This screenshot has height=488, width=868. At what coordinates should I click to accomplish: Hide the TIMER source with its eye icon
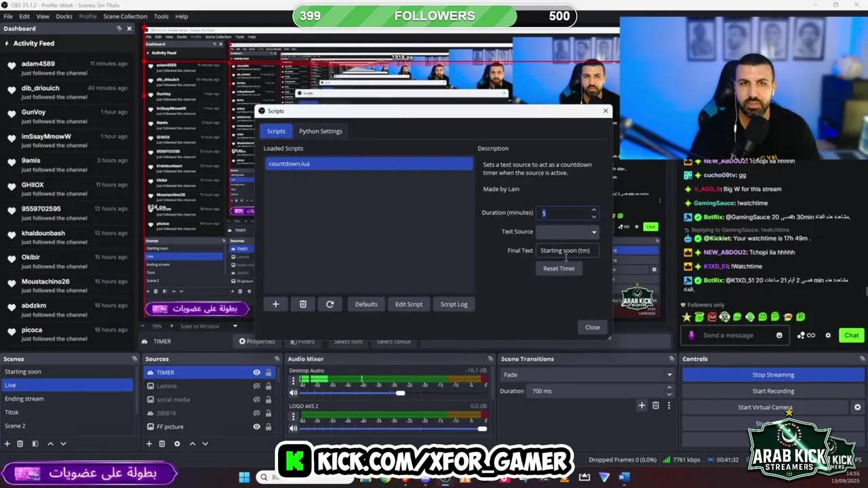pyautogui.click(x=256, y=373)
